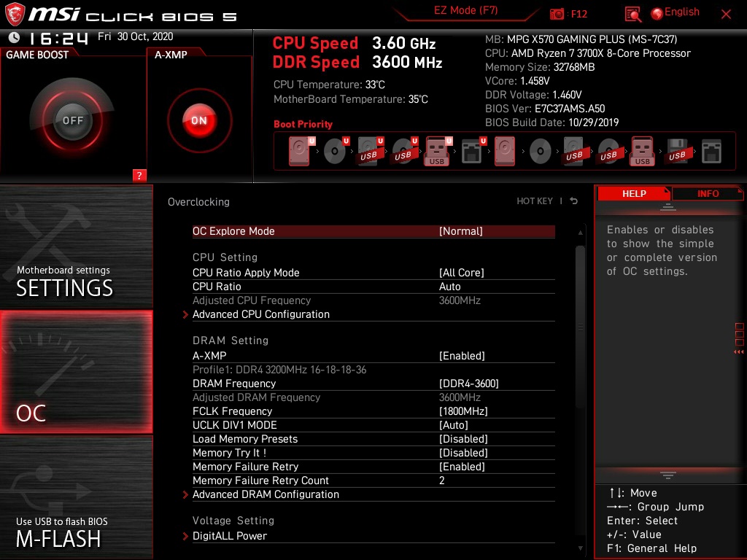Click Adjusted DRAM Frequency 3600MHz row
This screenshot has height=560, width=747.
pyautogui.click(x=373, y=397)
